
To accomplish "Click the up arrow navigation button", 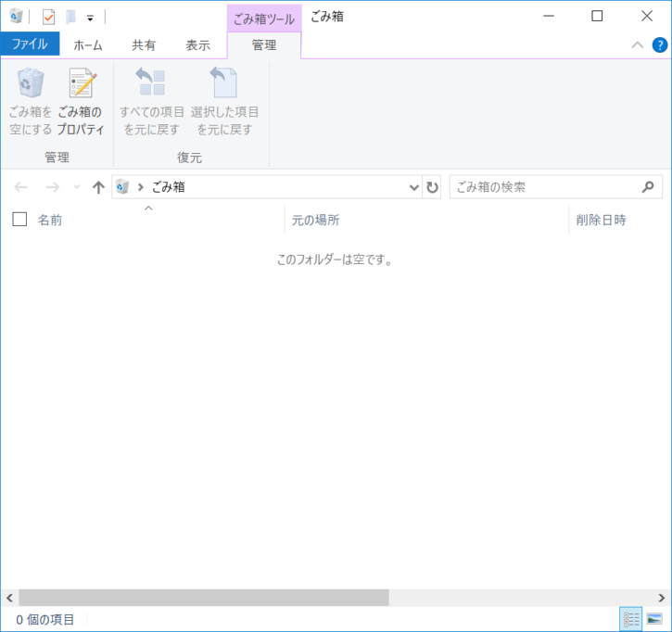I will click(98, 187).
